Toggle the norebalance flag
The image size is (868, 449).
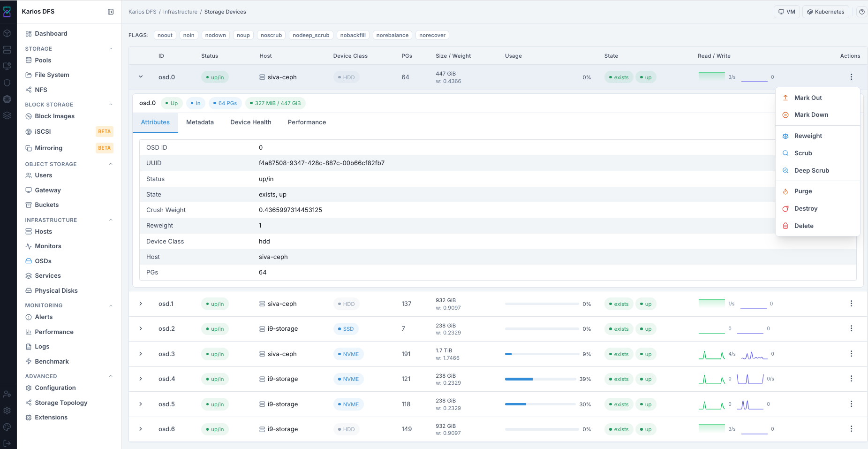[x=392, y=35]
